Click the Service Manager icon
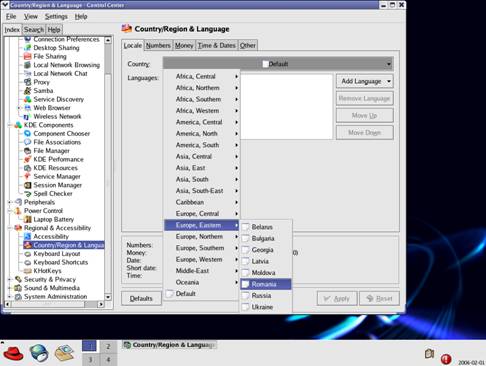 click(28, 176)
